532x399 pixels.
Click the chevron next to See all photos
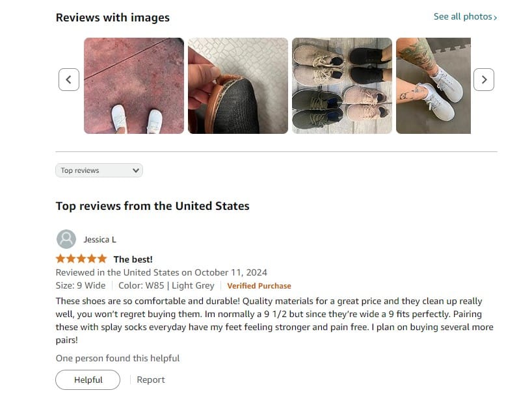496,18
